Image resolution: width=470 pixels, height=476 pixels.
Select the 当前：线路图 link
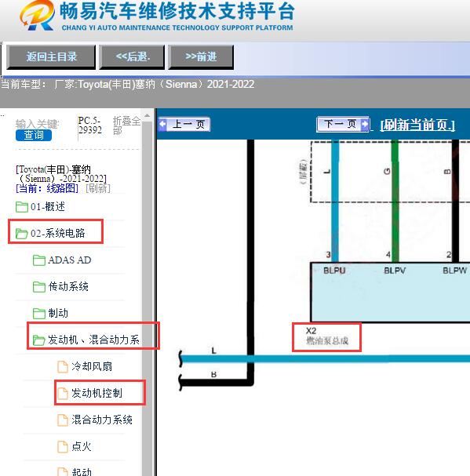47,188
